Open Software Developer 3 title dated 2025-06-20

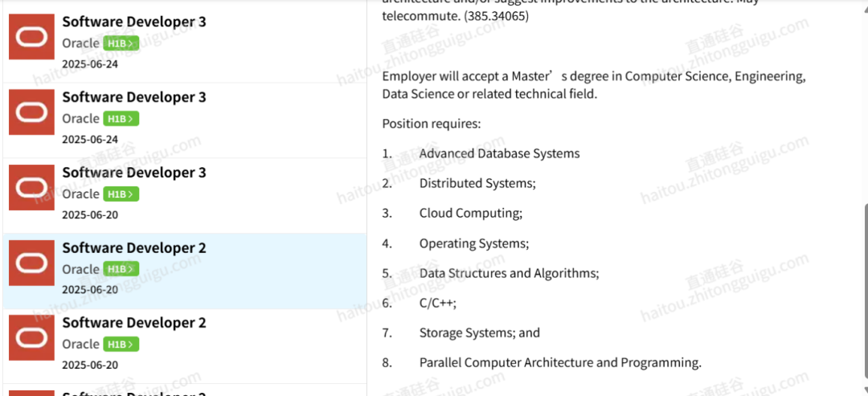coord(134,173)
